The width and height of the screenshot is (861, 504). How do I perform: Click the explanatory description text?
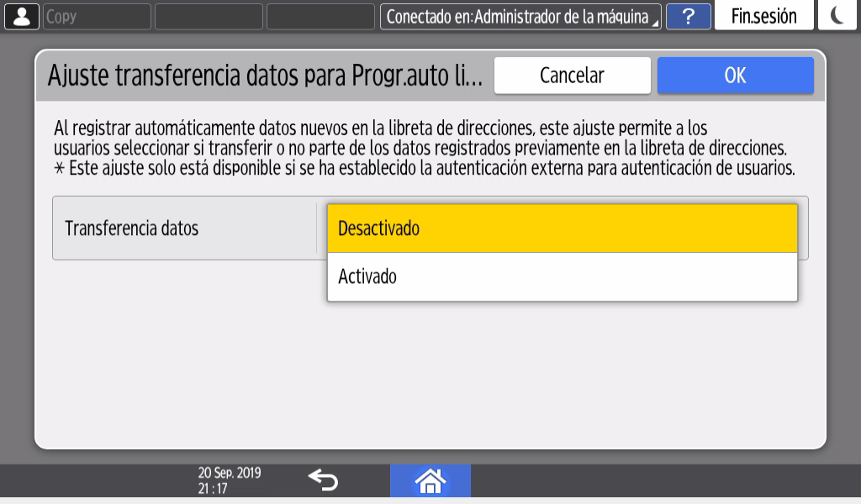[x=420, y=149]
